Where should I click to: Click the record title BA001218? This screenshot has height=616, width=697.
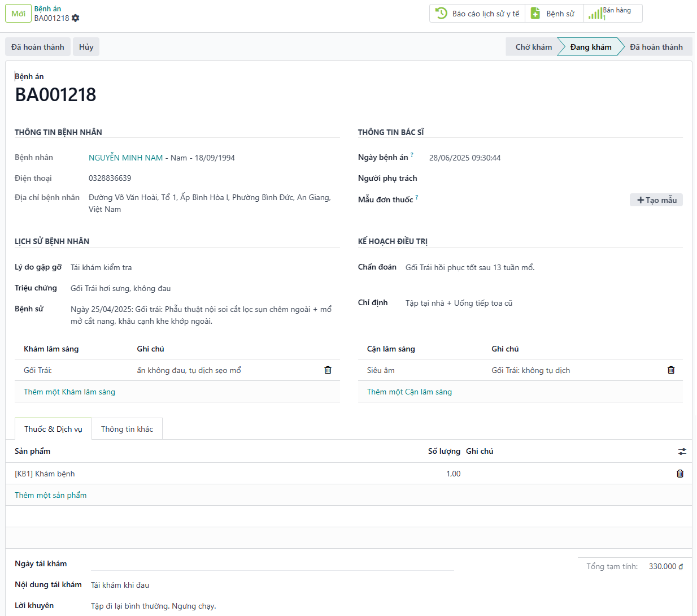coord(55,94)
